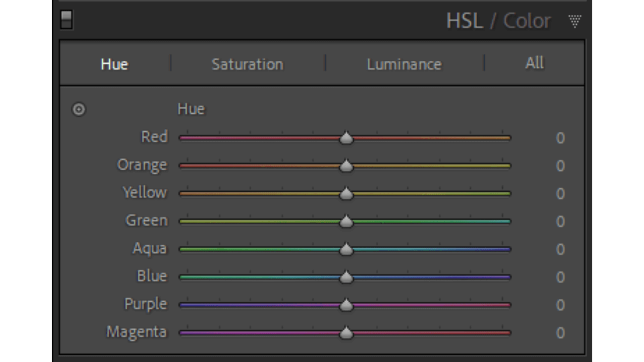Click the Yellow hue slider handle

click(346, 193)
